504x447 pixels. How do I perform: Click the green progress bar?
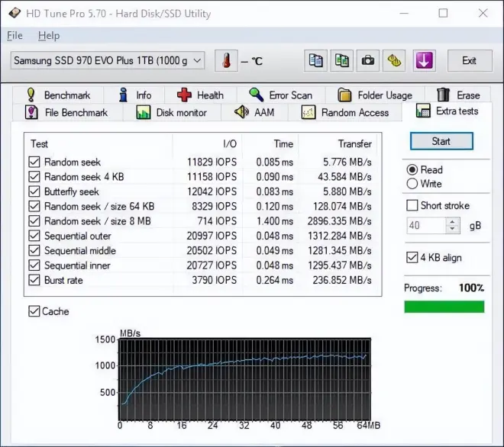tap(444, 307)
